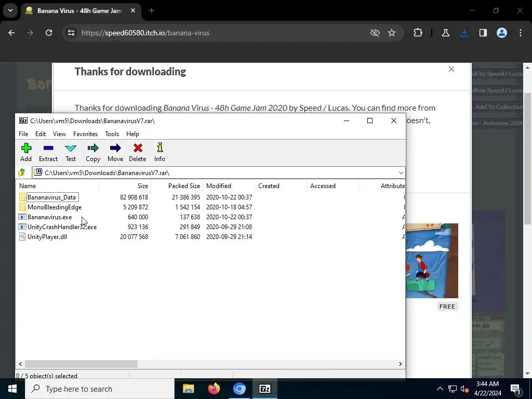
Task: Sort by Accessed column header
Action: click(332, 186)
